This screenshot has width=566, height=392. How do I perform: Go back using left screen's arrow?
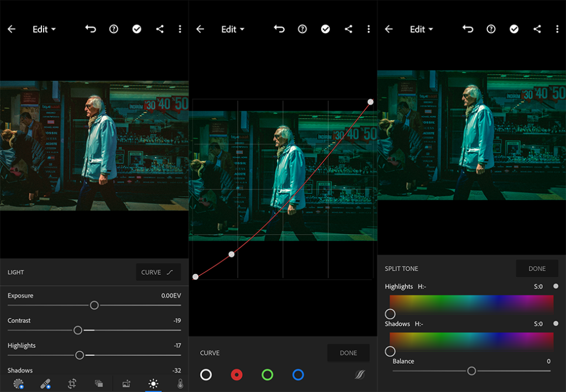click(x=12, y=29)
